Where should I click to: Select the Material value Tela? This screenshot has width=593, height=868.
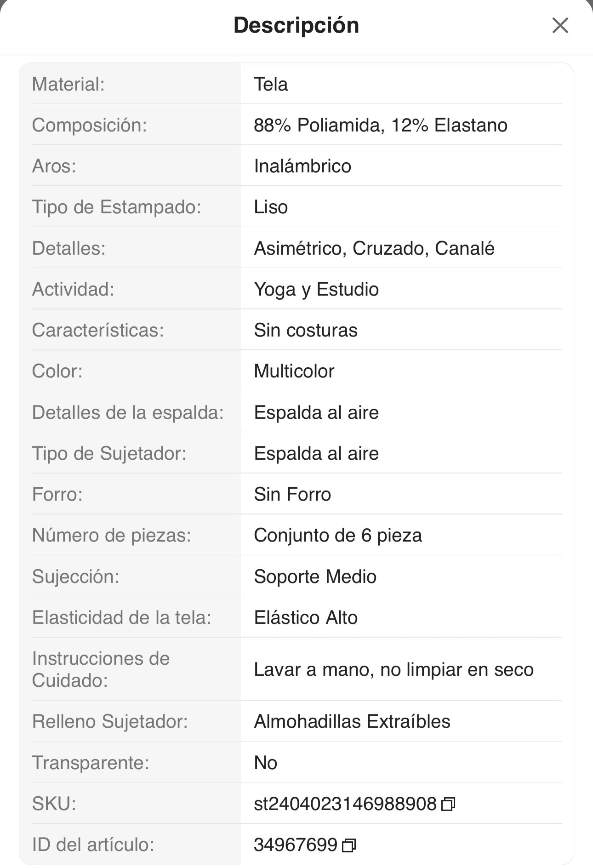(x=271, y=84)
